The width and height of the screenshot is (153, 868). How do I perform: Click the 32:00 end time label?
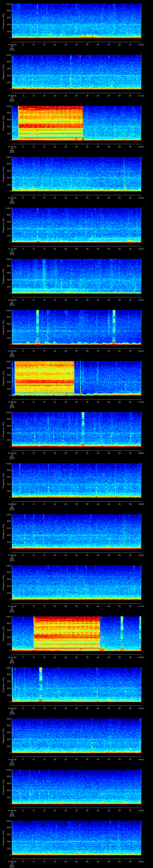tap(141, 147)
